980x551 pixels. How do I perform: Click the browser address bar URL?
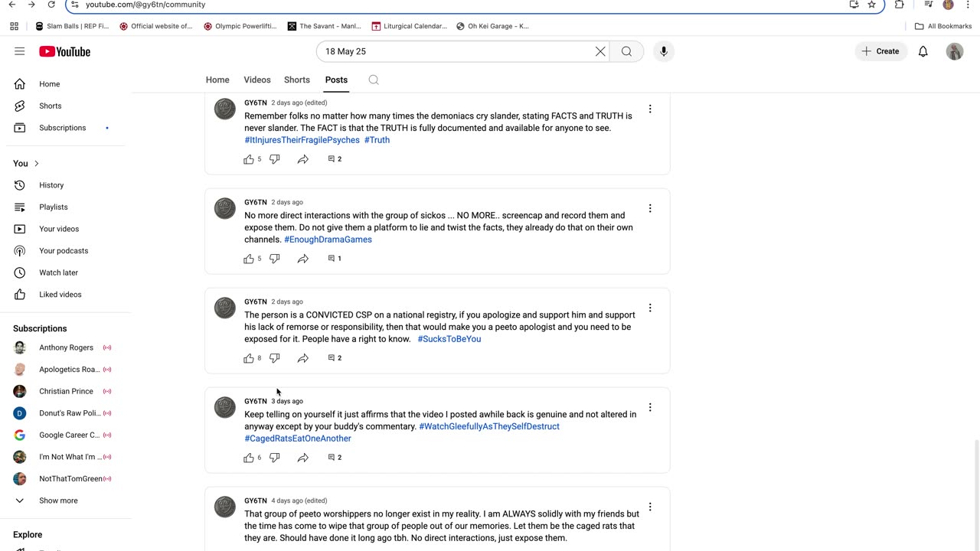(145, 5)
